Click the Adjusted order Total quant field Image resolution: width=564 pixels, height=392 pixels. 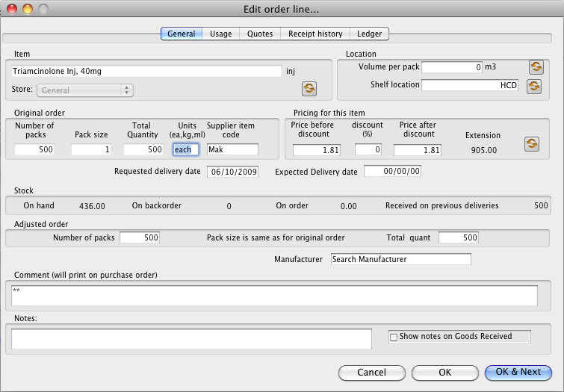(x=458, y=237)
